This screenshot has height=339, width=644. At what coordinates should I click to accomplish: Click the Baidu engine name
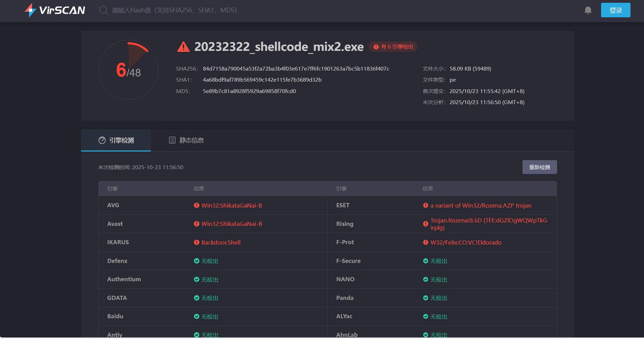(115, 316)
